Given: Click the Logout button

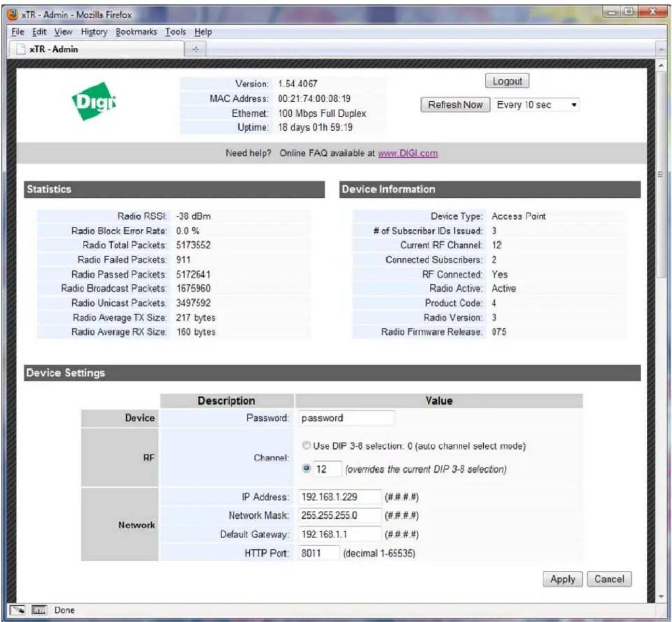Looking at the screenshot, I should (507, 82).
